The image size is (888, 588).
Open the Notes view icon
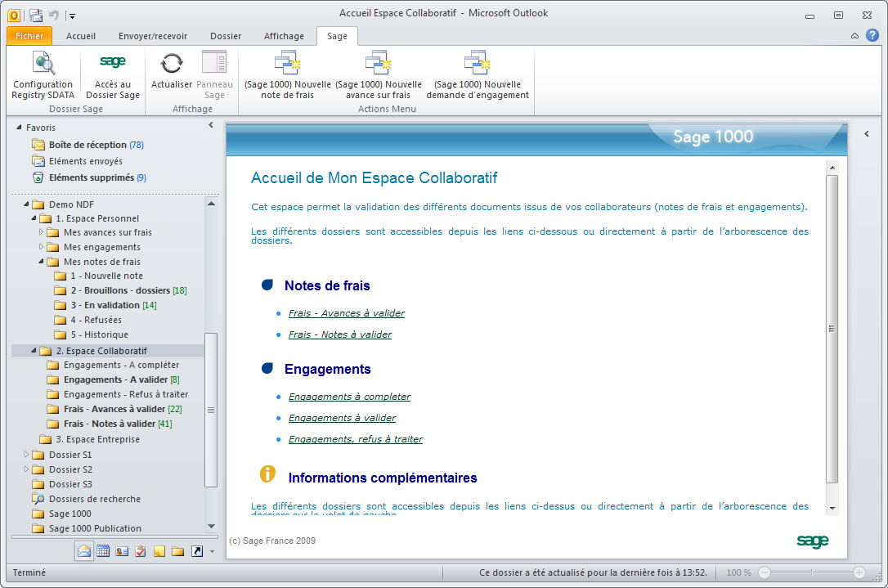click(x=159, y=551)
